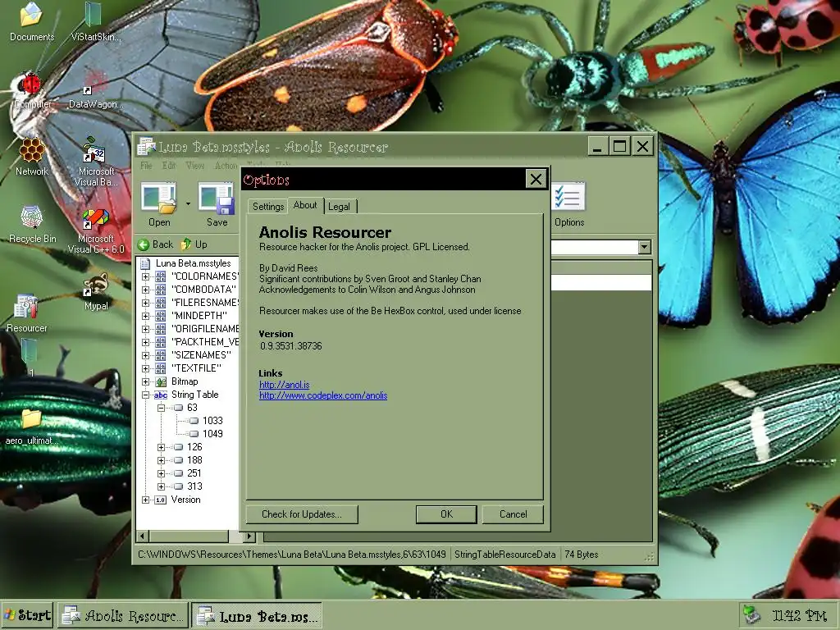Click the Up folder icon
This screenshot has width=840, height=630.
coord(186,244)
